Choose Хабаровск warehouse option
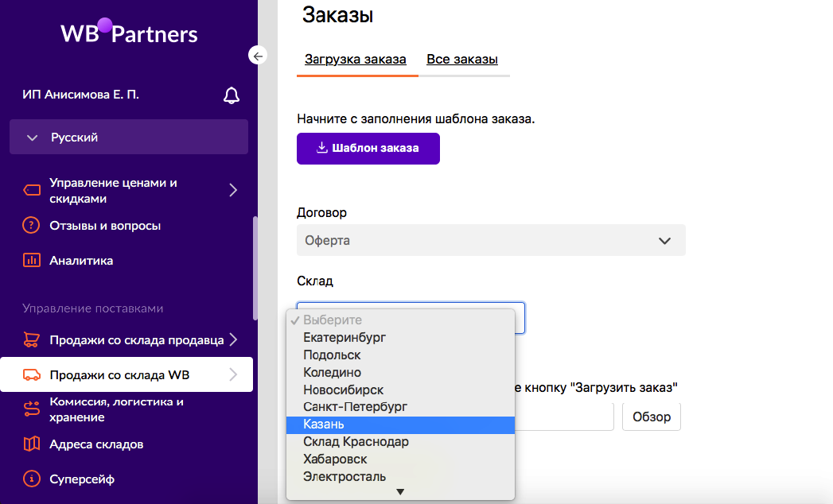 (400, 459)
